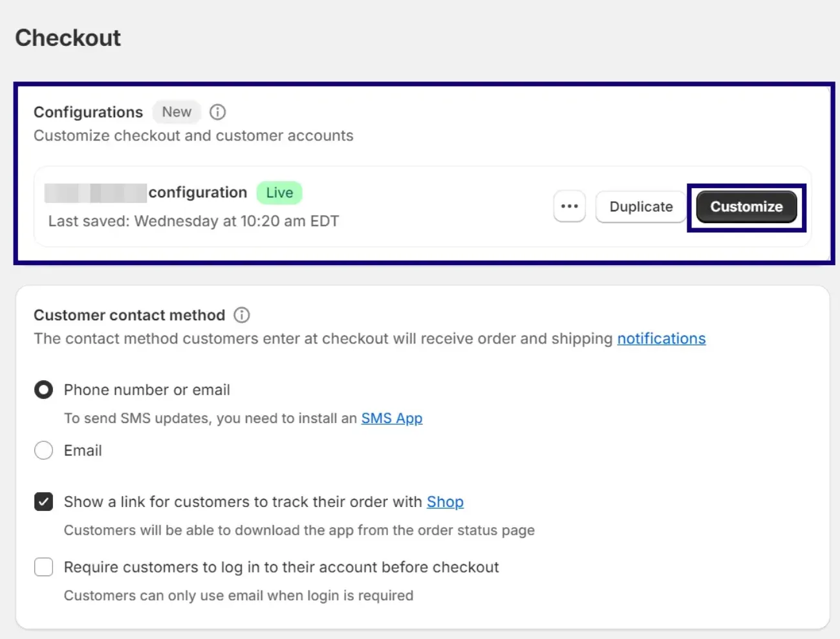The width and height of the screenshot is (840, 639).
Task: Click 'Customers can only use email when login is required'
Action: click(239, 596)
